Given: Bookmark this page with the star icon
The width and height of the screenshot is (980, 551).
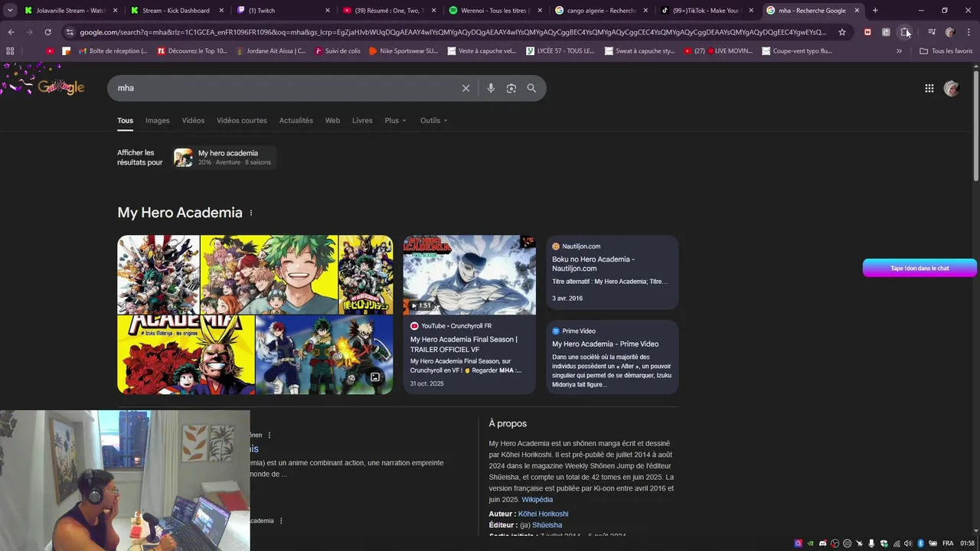Looking at the screenshot, I should click(842, 32).
